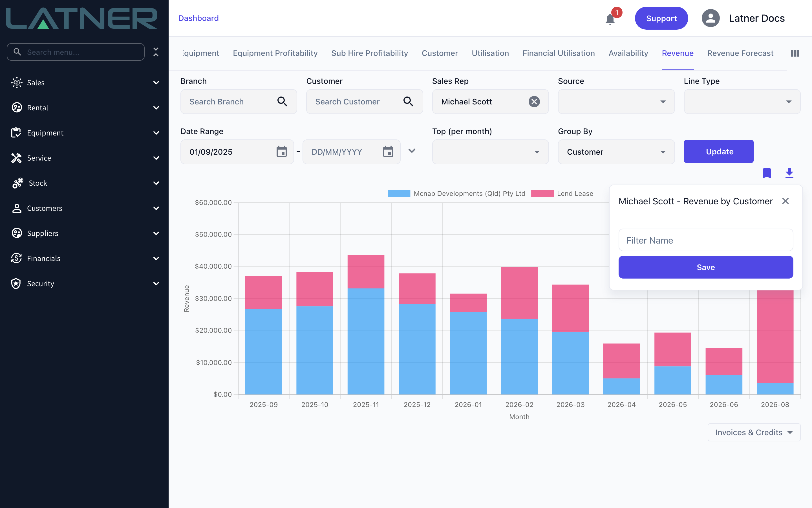Expand the Sales menu section
Image resolution: width=812 pixels, height=508 pixels.
[156, 83]
